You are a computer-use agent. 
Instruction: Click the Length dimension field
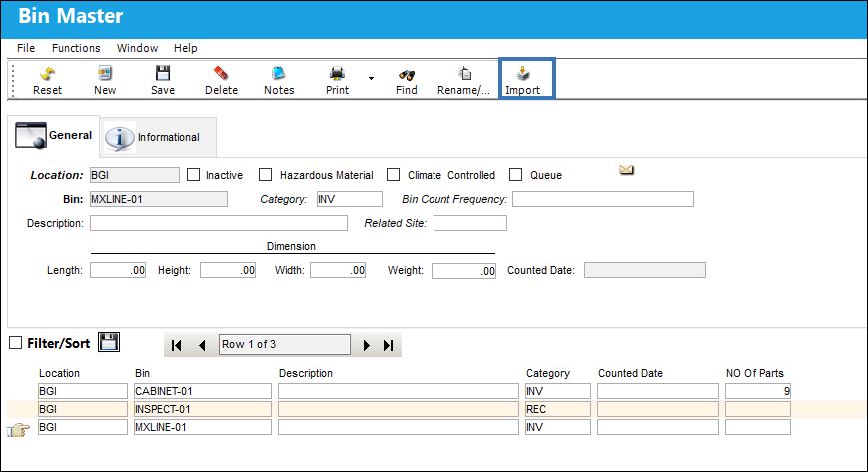(x=118, y=270)
